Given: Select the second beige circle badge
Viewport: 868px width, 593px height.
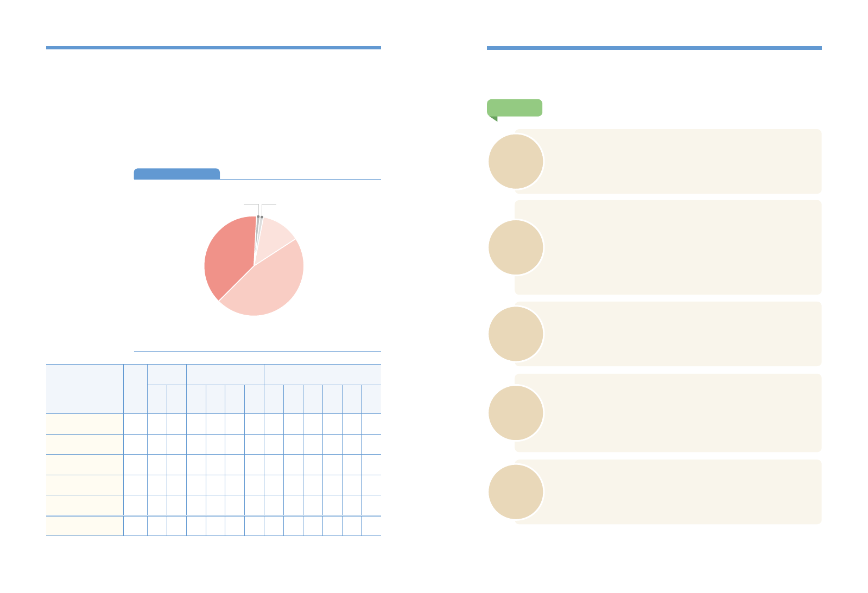Looking at the screenshot, I should (516, 247).
